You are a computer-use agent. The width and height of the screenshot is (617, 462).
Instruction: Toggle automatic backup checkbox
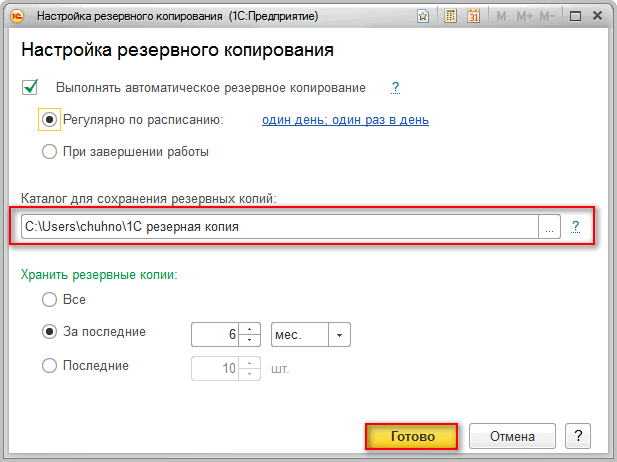[30, 87]
